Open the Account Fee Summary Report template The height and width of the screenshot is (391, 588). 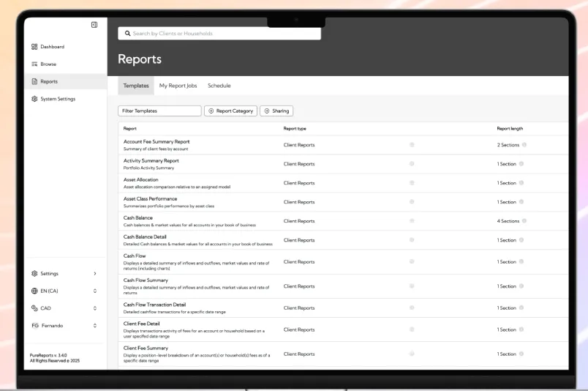tap(157, 141)
